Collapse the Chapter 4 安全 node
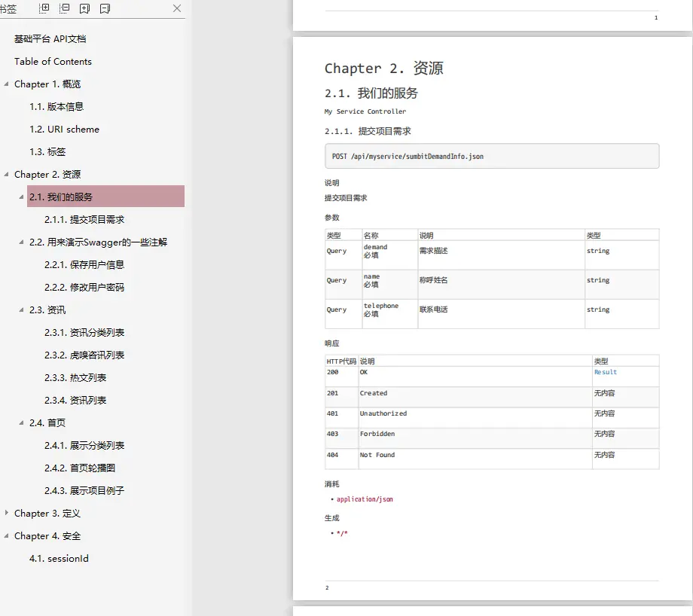This screenshot has width=693, height=616. click(6, 535)
